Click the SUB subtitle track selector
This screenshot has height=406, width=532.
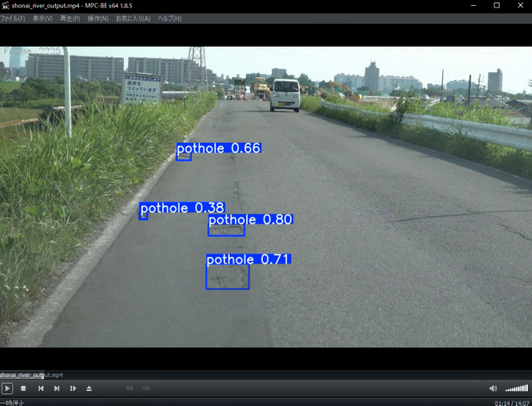coord(146,389)
